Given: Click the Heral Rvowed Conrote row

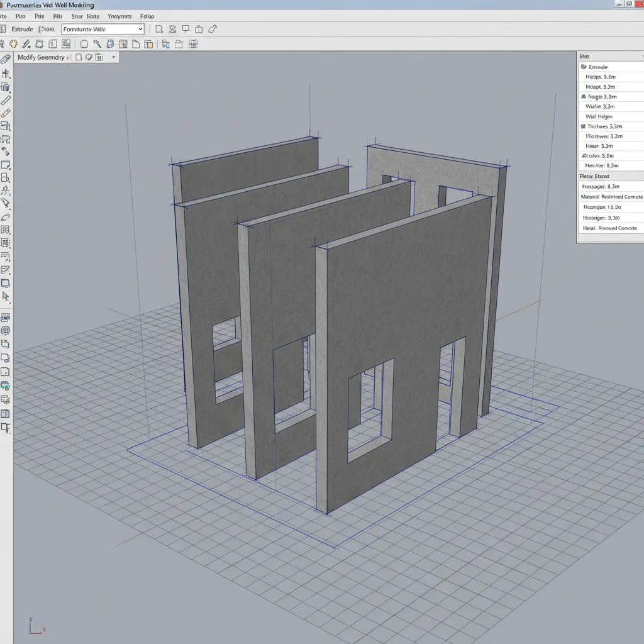Looking at the screenshot, I should click(x=611, y=228).
